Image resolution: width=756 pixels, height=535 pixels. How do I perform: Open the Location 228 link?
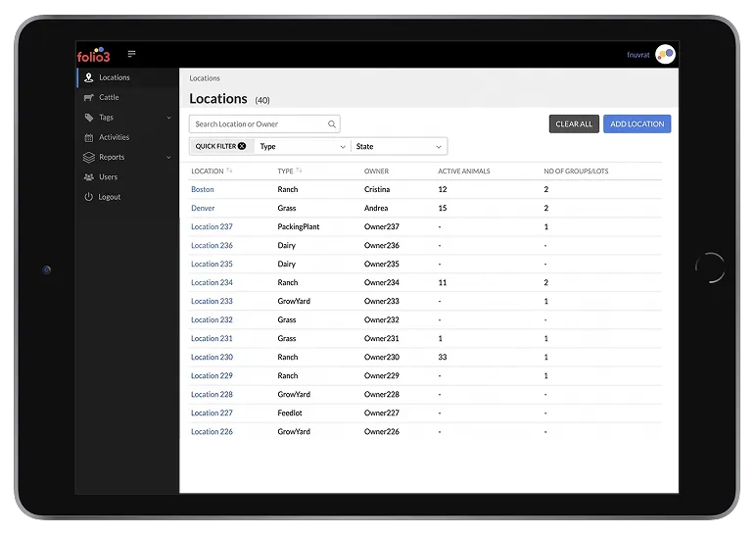point(212,395)
